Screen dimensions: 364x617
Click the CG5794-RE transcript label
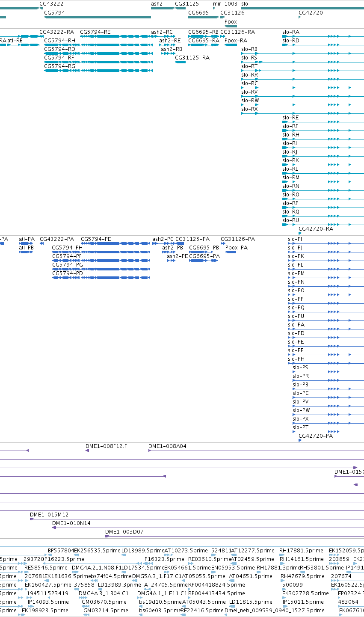click(x=95, y=32)
